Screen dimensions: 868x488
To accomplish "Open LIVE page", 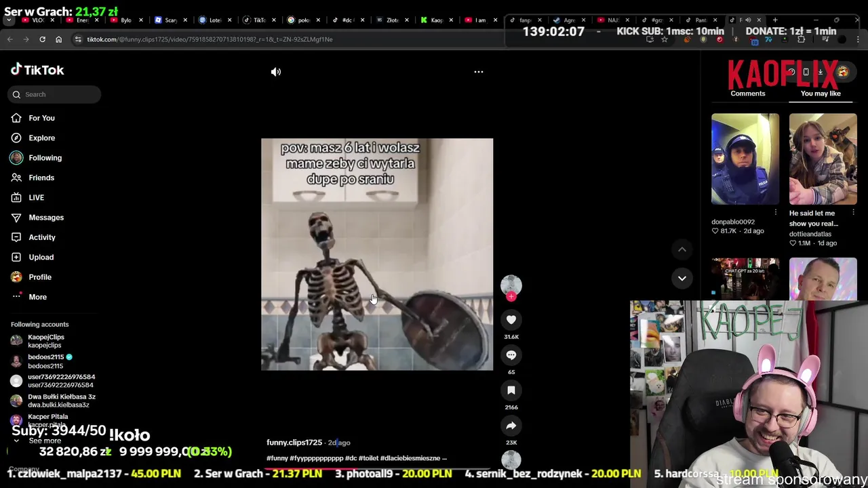I will (37, 198).
